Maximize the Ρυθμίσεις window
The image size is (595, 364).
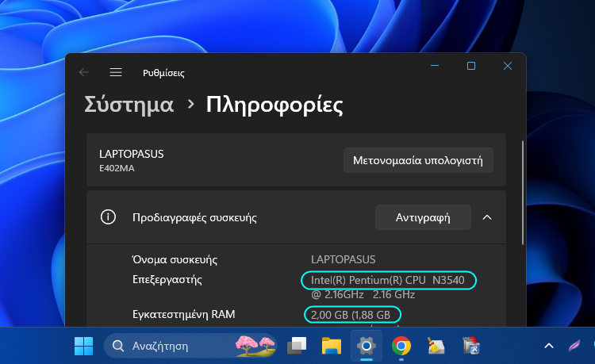tap(470, 67)
